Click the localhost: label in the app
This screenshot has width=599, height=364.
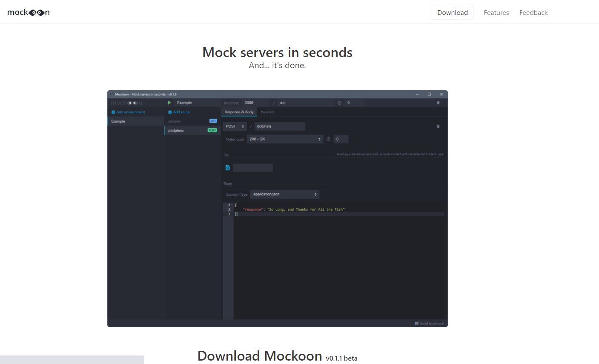232,103
